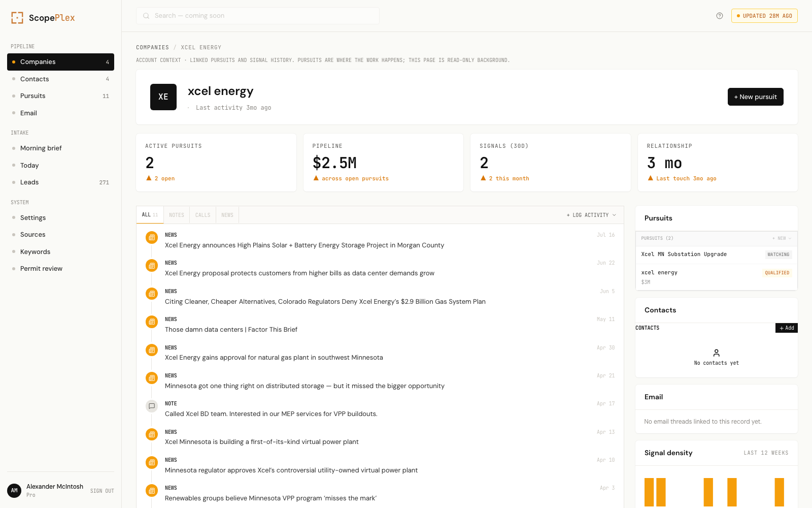Image resolution: width=812 pixels, height=508 pixels.
Task: Switch to the News tab
Action: coord(227,215)
